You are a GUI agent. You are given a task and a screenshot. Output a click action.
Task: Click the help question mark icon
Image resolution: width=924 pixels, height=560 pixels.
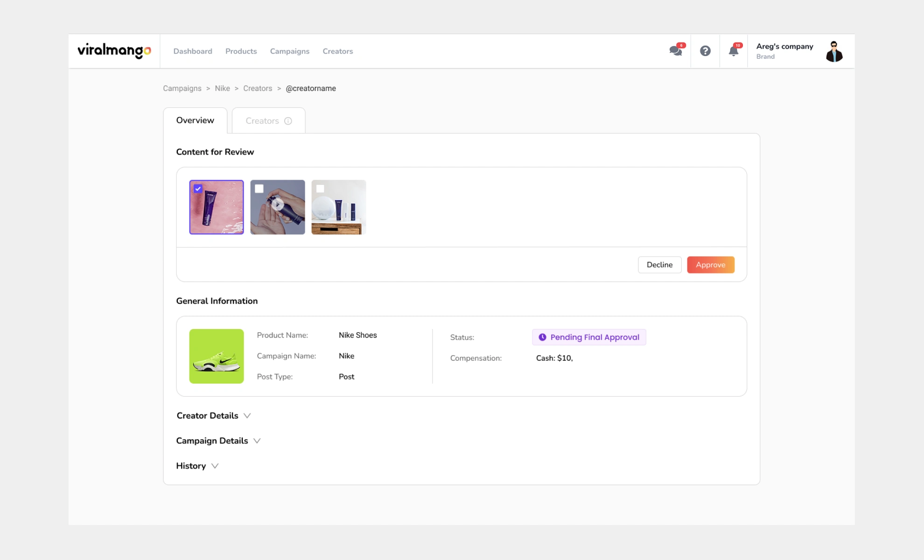[x=705, y=51]
